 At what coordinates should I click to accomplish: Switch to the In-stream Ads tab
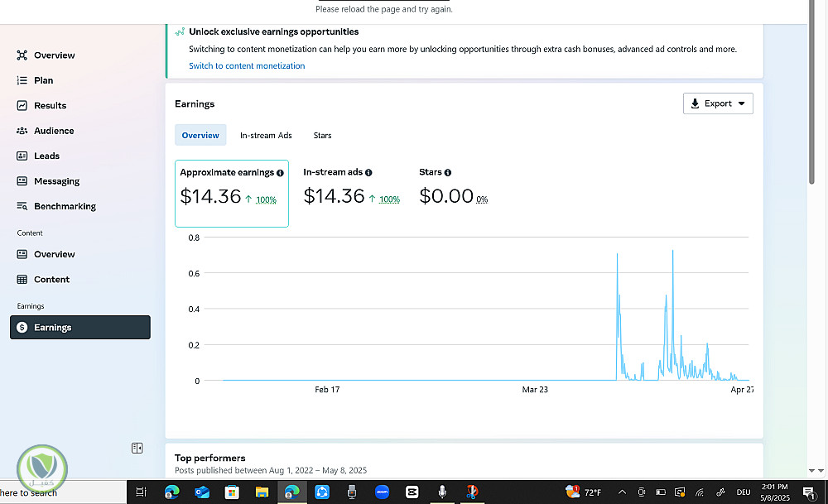[266, 135]
